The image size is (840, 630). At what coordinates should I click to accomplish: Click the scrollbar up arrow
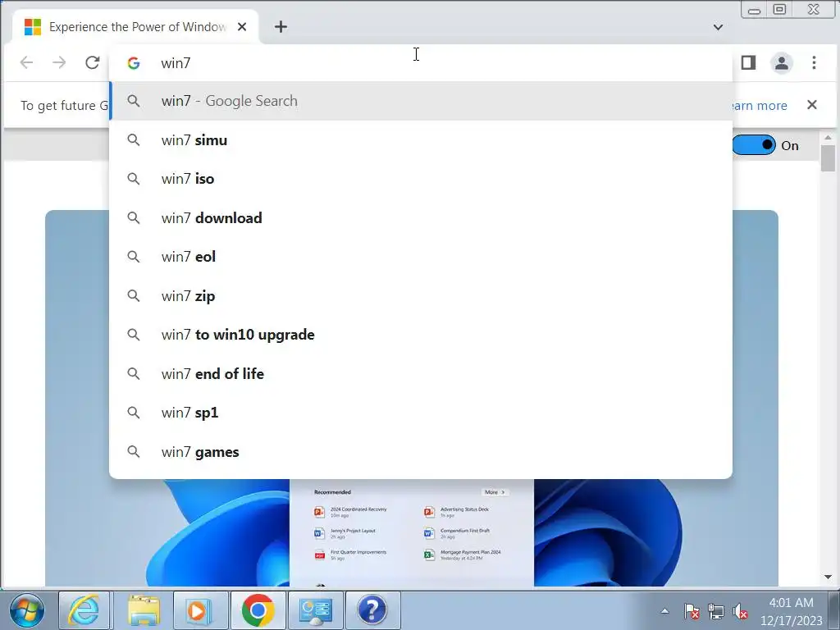[829, 138]
